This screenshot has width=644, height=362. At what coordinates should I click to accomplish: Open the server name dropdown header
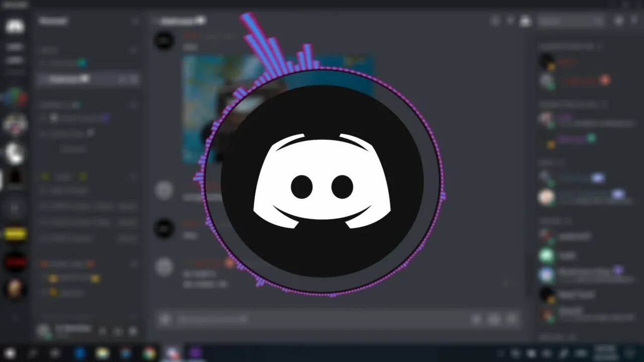click(x=88, y=21)
